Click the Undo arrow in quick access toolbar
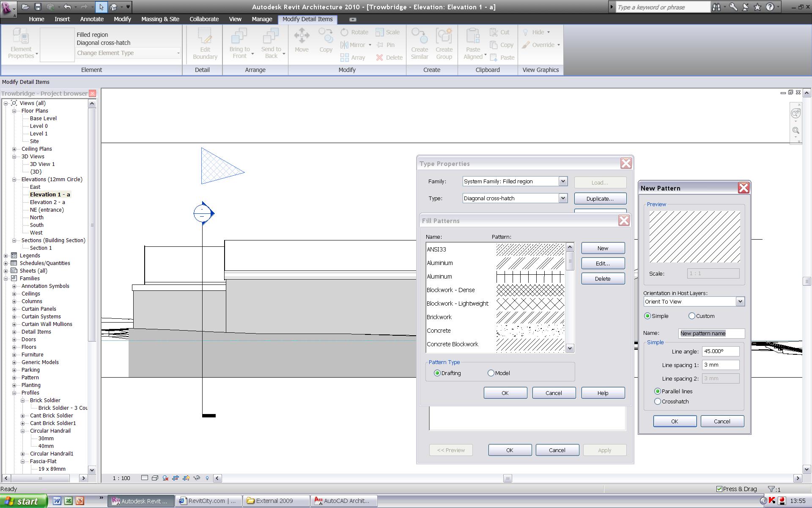This screenshot has width=812, height=508. click(x=67, y=7)
